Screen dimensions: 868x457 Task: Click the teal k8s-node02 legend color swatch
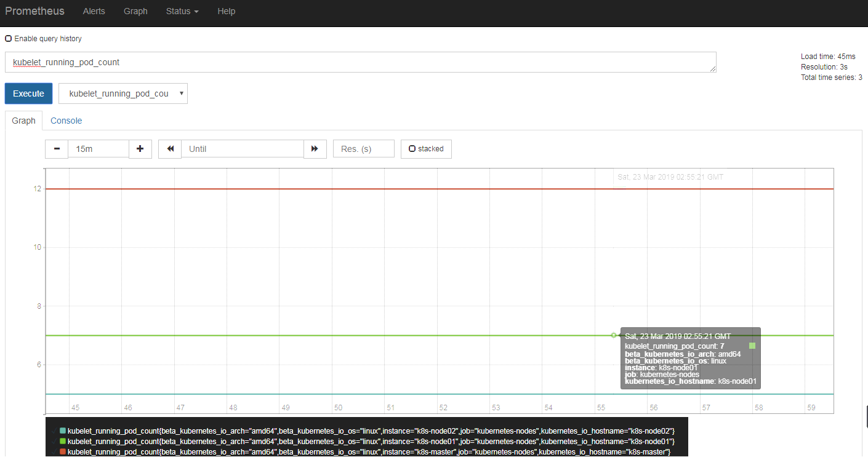click(x=63, y=431)
